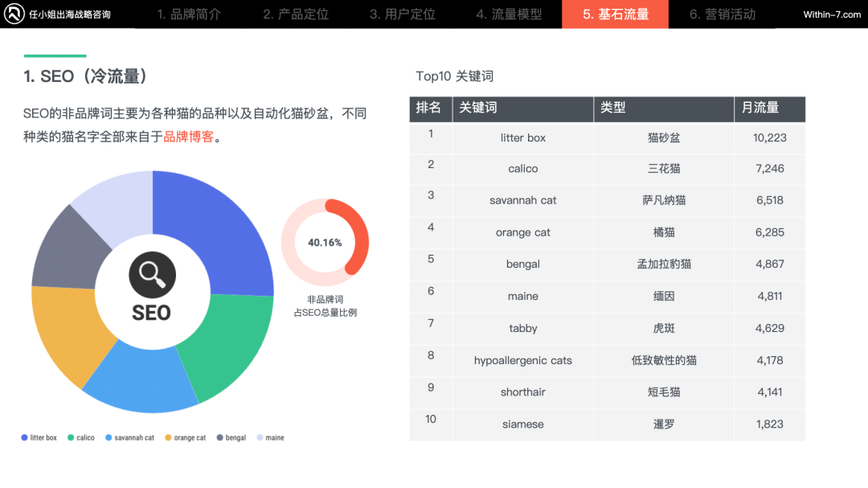868x488 pixels.
Task: Select the litter box keyword cell
Action: (x=523, y=138)
